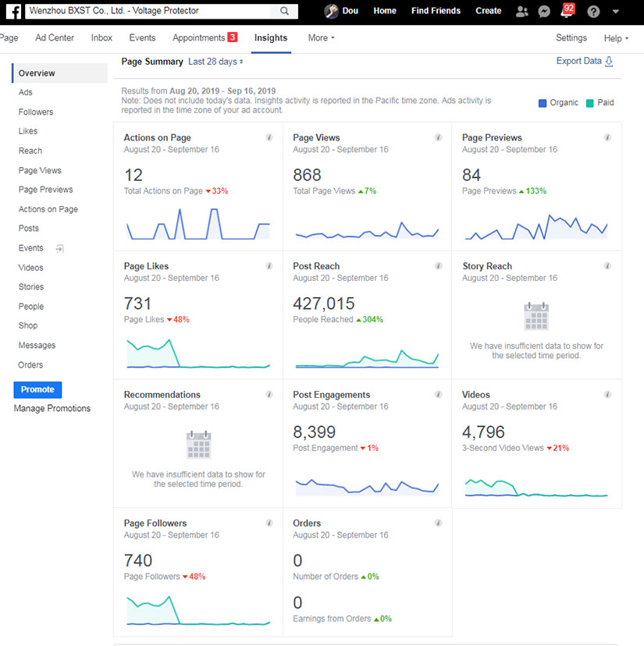This screenshot has width=644, height=646.
Task: Open the Messenger icon
Action: (x=544, y=11)
